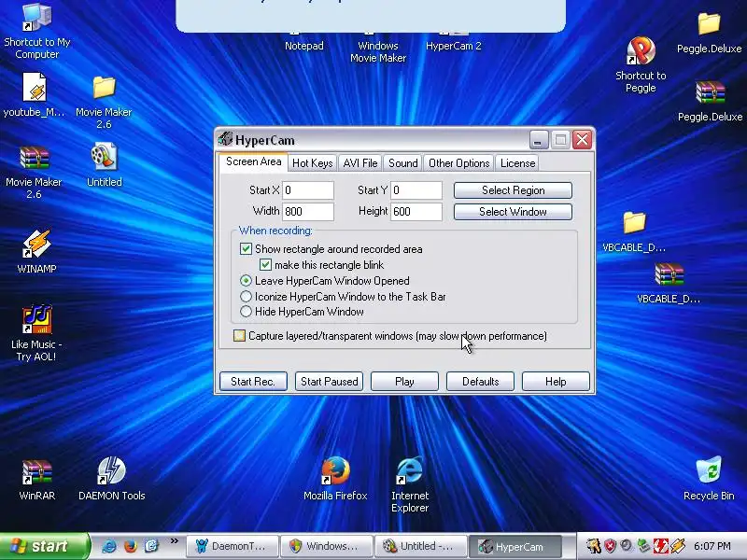Image resolution: width=747 pixels, height=560 pixels.
Task: Enable Capture layered/transparent windows checkbox
Action: pos(239,336)
